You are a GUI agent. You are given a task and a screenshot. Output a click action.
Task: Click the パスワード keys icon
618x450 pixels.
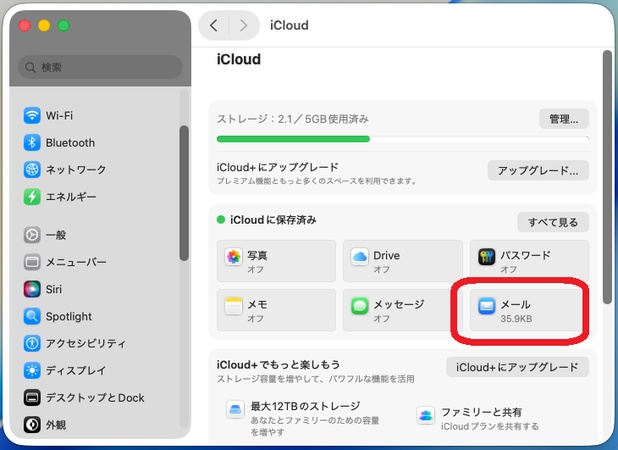click(487, 257)
